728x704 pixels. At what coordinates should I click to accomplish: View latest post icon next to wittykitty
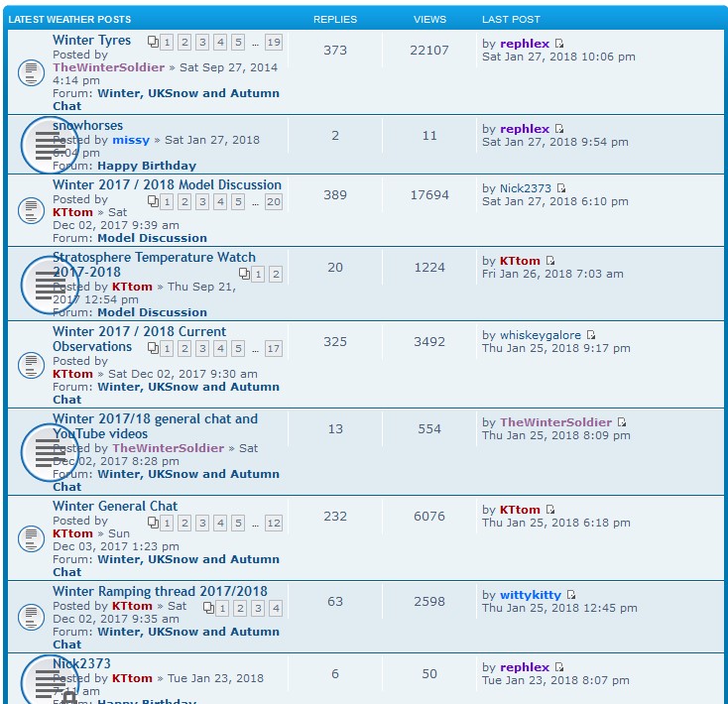click(571, 595)
